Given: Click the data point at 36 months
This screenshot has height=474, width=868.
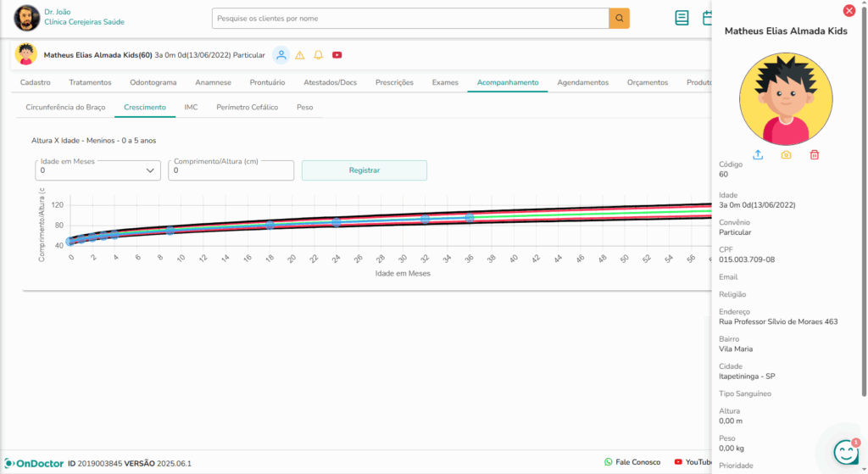Looking at the screenshot, I should tap(469, 218).
